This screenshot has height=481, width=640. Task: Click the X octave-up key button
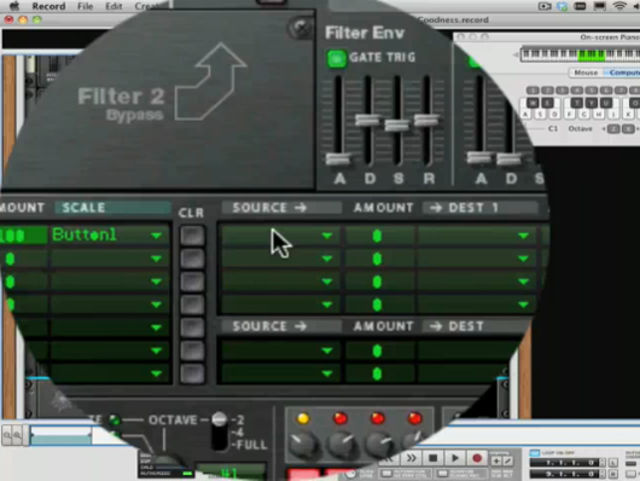[628, 129]
